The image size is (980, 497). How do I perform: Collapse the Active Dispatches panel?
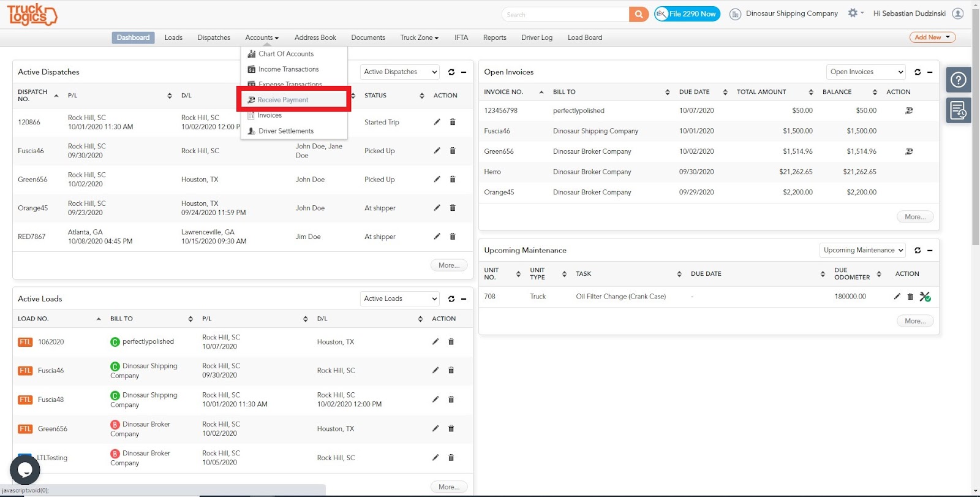pos(464,72)
